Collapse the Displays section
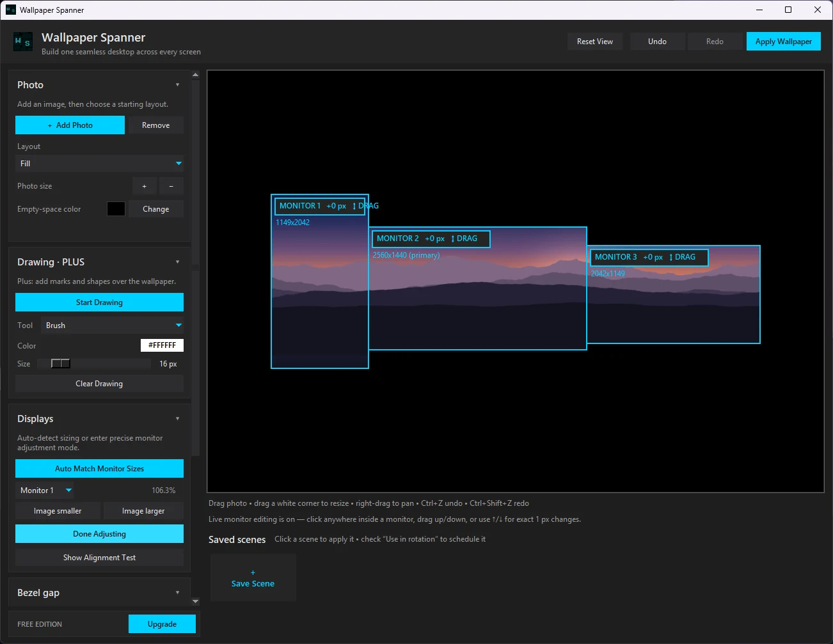Screen dimensions: 833x644 [177, 419]
